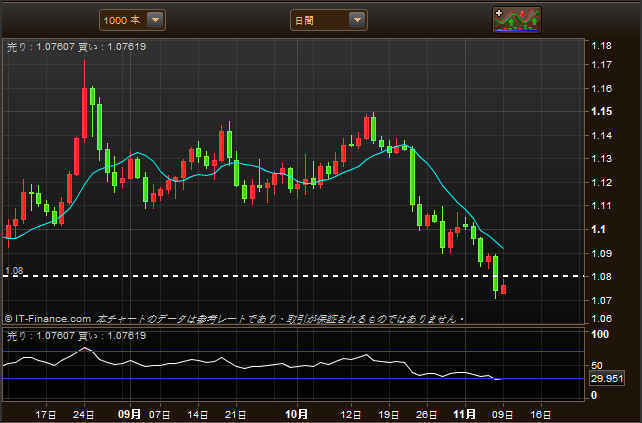642x423 pixels.
Task: Click the 1.12 price axis label
Action: [x=601, y=183]
